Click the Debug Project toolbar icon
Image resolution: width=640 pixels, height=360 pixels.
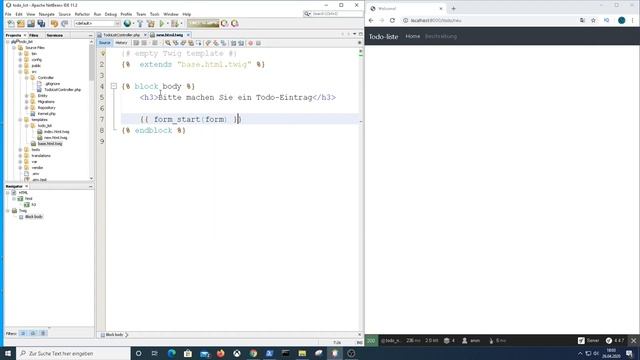[175, 24]
